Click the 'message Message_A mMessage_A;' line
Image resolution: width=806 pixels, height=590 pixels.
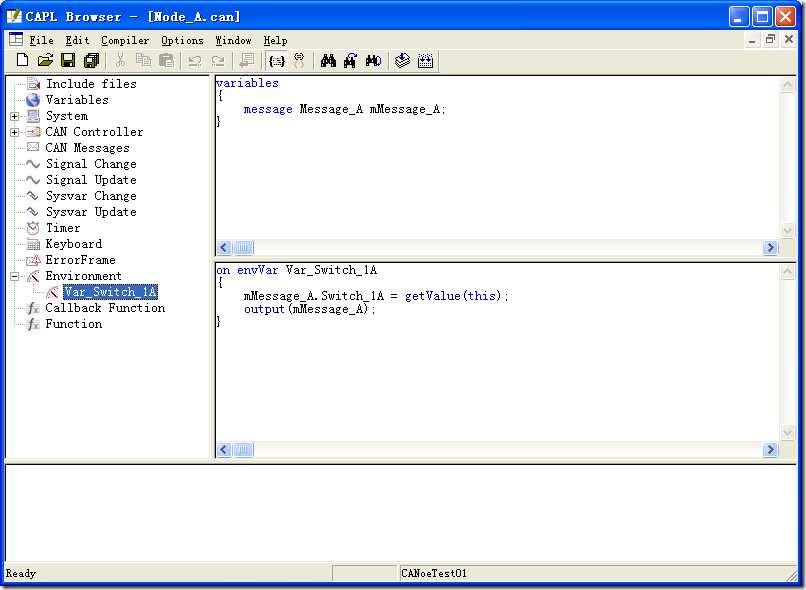(x=344, y=109)
